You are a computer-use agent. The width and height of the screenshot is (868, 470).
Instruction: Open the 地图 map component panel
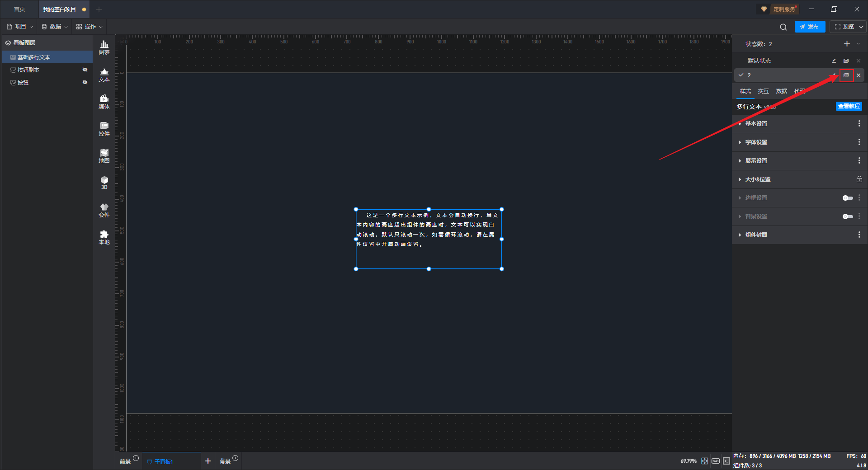point(104,156)
